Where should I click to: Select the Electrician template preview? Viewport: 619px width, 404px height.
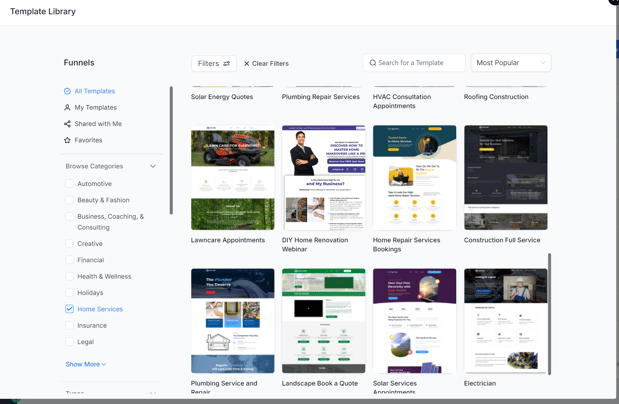point(505,320)
